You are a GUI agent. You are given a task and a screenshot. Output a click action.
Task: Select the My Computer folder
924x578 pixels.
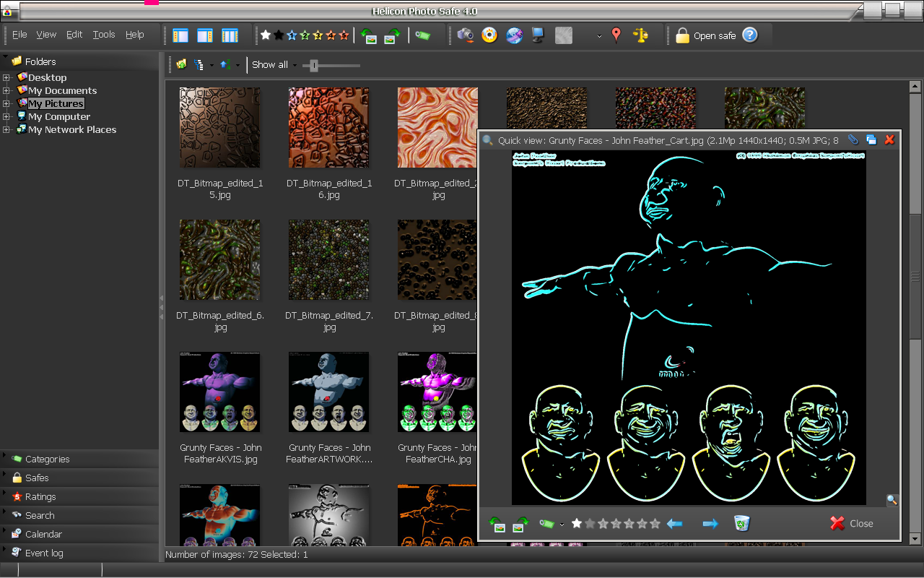pyautogui.click(x=59, y=116)
